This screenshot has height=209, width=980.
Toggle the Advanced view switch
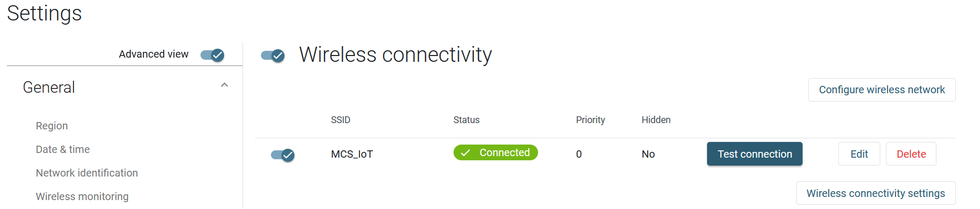point(213,54)
